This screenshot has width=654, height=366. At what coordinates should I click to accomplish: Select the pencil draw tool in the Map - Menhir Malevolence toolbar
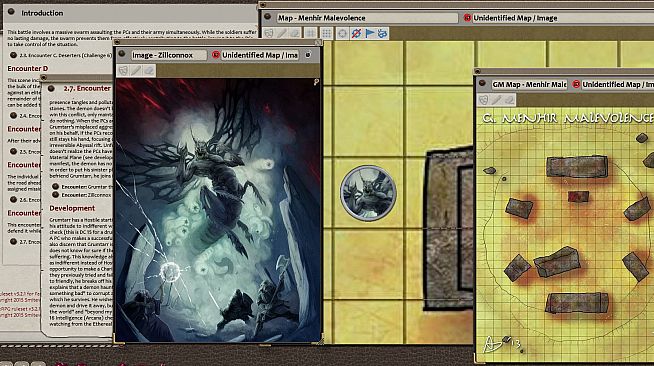coord(282,33)
